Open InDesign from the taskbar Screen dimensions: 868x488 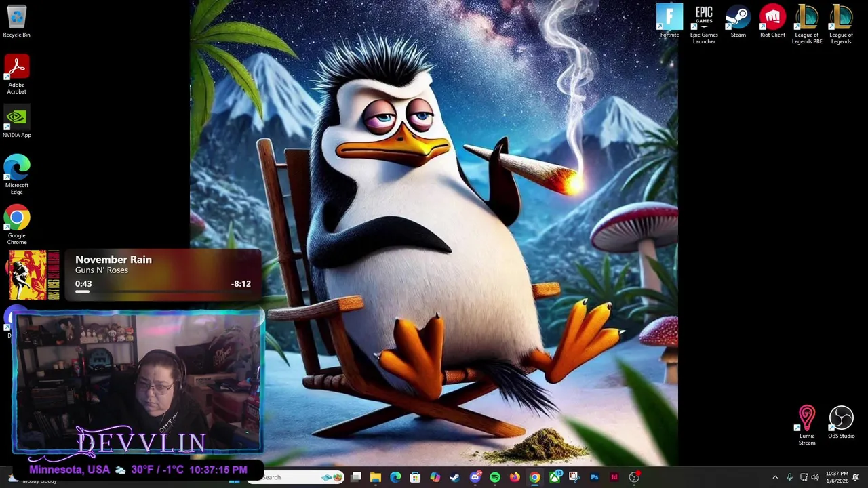614,477
